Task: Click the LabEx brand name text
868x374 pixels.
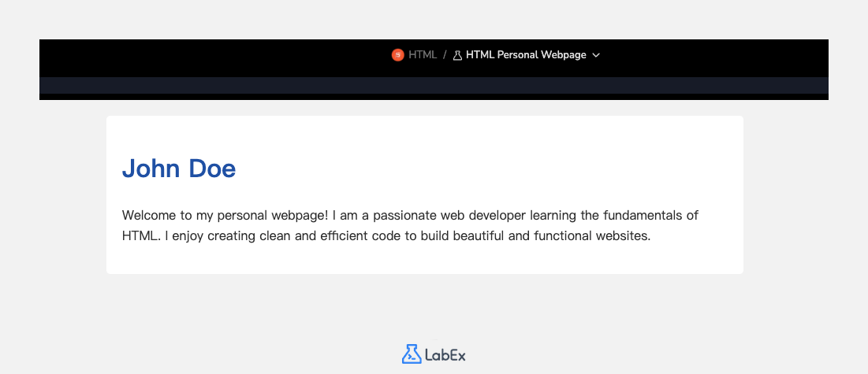Action: (x=445, y=355)
